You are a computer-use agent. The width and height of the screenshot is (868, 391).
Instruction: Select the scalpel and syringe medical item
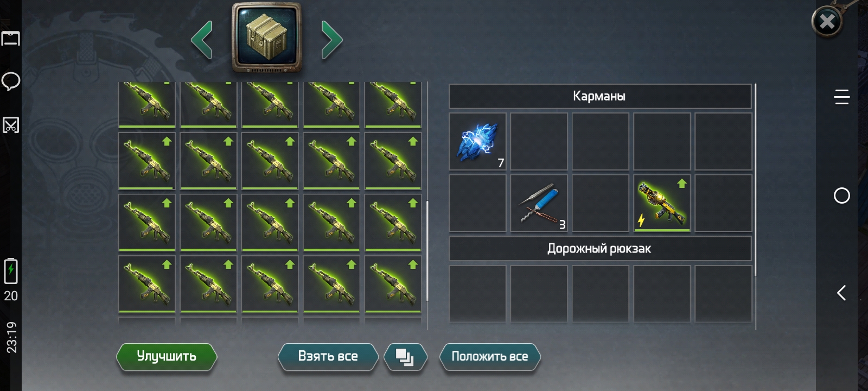pos(539,203)
